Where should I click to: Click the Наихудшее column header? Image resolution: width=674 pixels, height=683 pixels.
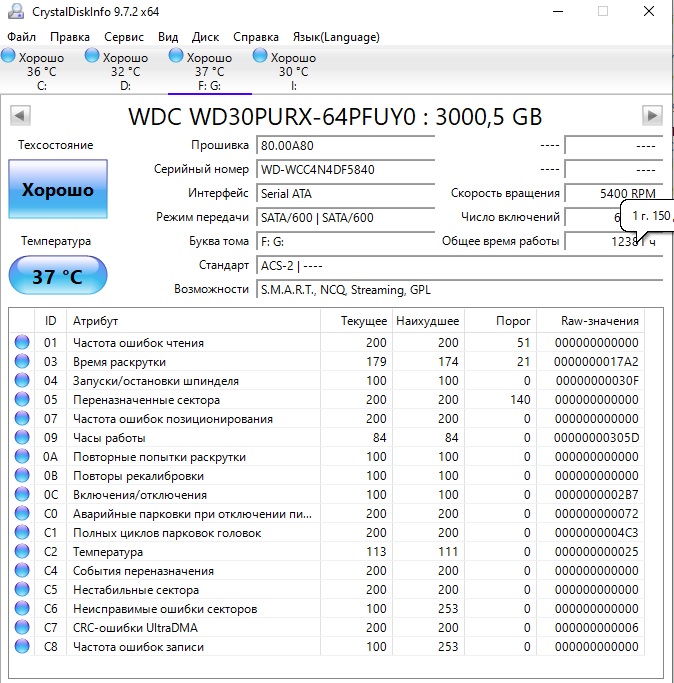click(428, 321)
